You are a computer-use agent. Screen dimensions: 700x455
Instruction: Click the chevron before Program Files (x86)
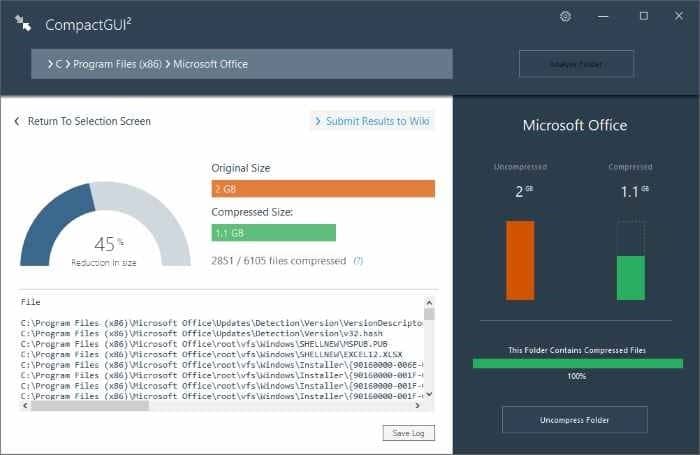tap(68, 64)
